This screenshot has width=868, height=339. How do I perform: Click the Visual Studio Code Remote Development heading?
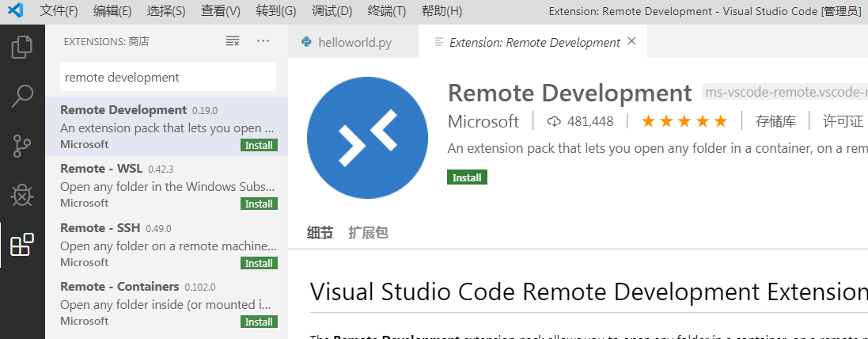coord(589,291)
